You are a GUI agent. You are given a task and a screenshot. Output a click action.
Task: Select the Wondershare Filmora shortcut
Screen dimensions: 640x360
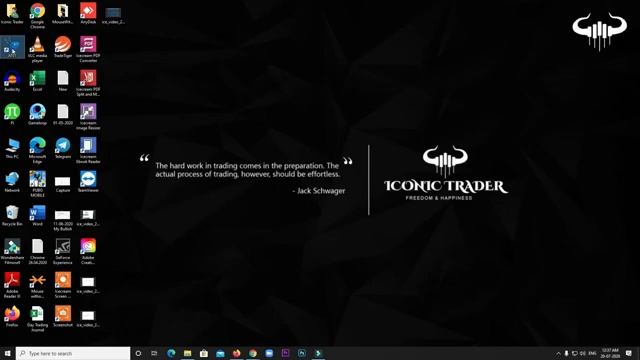click(x=12, y=251)
